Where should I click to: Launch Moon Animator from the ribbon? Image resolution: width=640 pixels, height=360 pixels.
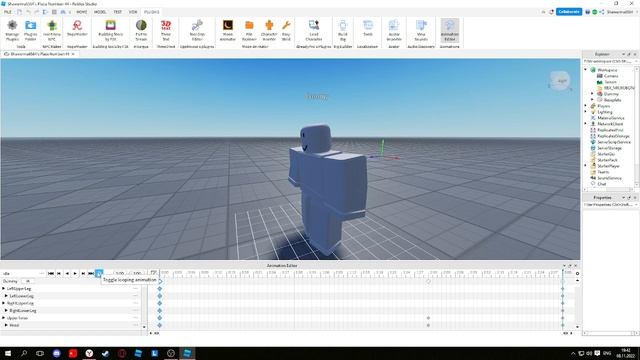point(228,31)
